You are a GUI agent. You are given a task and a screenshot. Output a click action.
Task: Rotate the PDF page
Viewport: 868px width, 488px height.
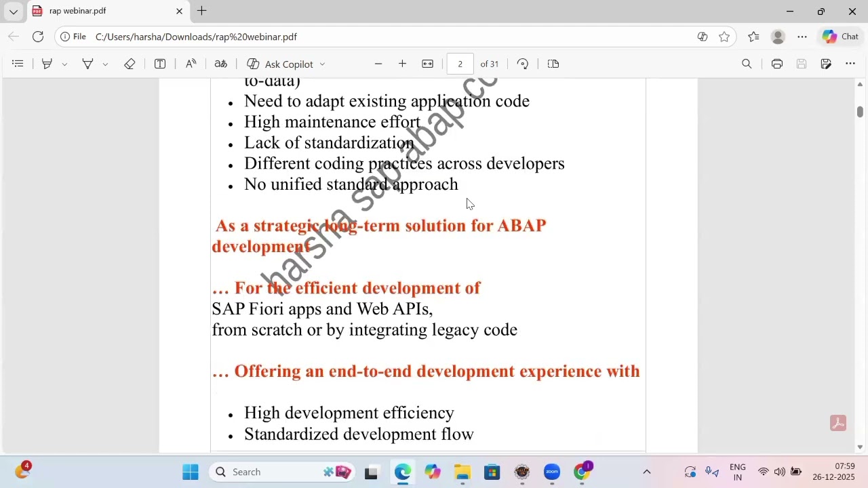(x=523, y=64)
